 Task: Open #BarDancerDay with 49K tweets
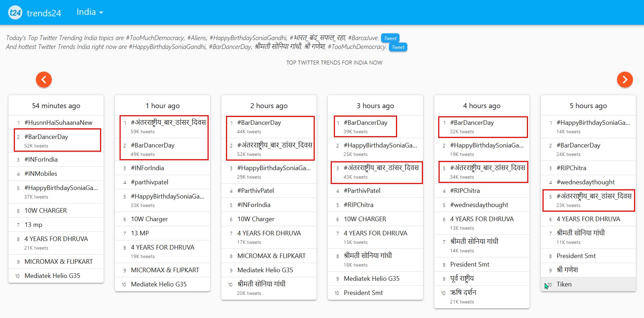(153, 145)
